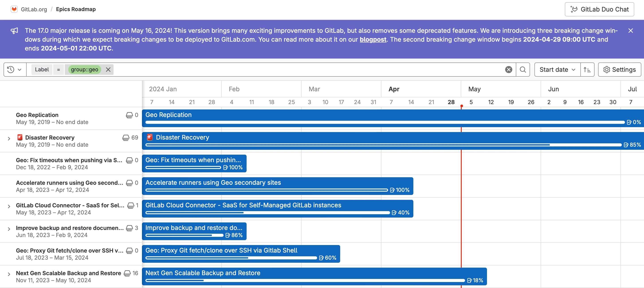Click the Geo Replication timeline bar
The height and width of the screenshot is (288, 644).
[300, 115]
